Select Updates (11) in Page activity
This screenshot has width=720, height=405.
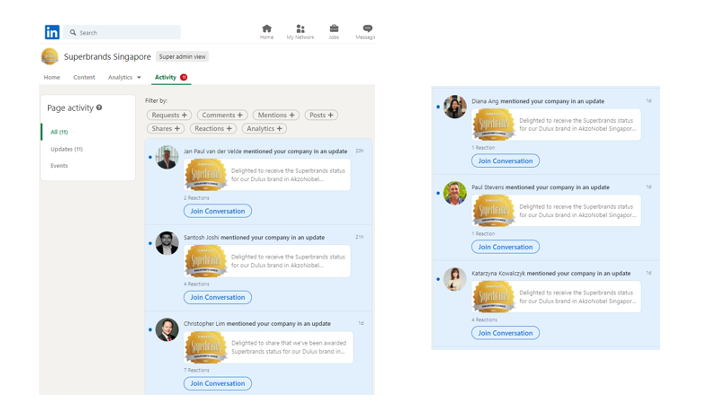pos(67,149)
